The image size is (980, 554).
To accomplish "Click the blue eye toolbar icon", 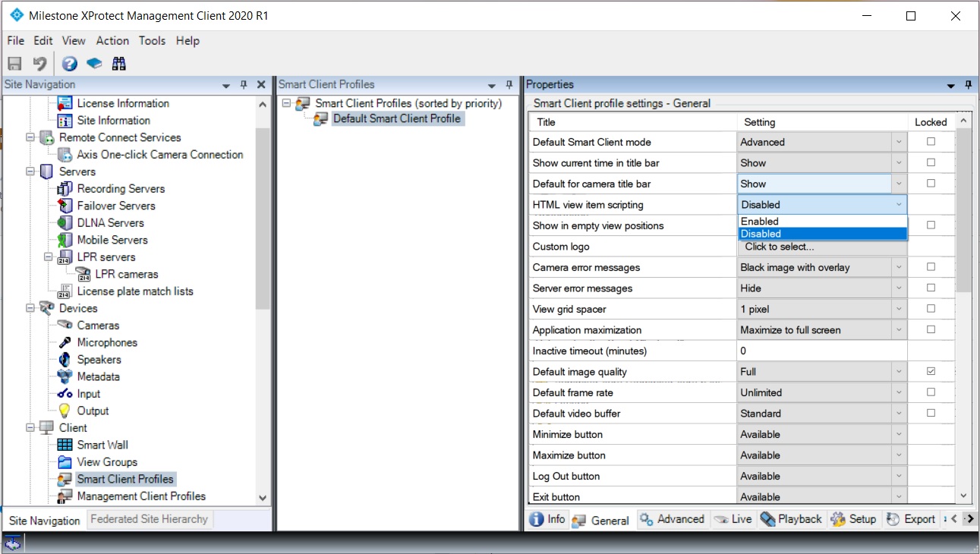I will pyautogui.click(x=94, y=64).
